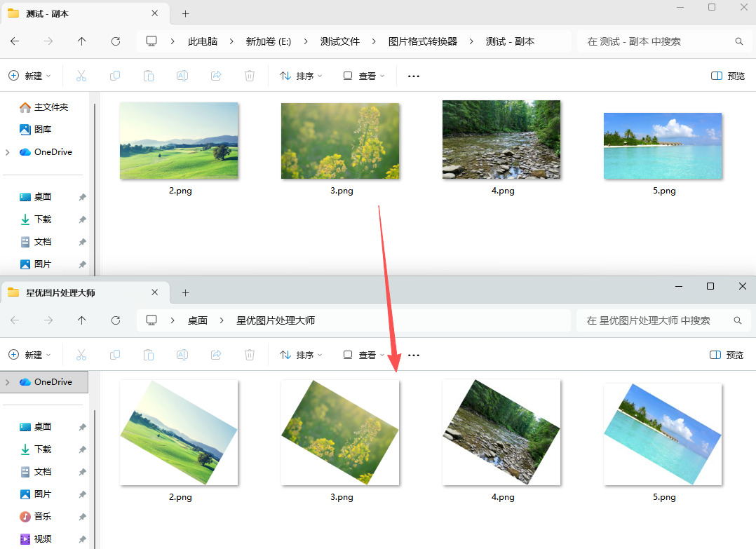This screenshot has height=549, width=756.
Task: Open 排序 dropdown in top window
Action: click(x=301, y=76)
